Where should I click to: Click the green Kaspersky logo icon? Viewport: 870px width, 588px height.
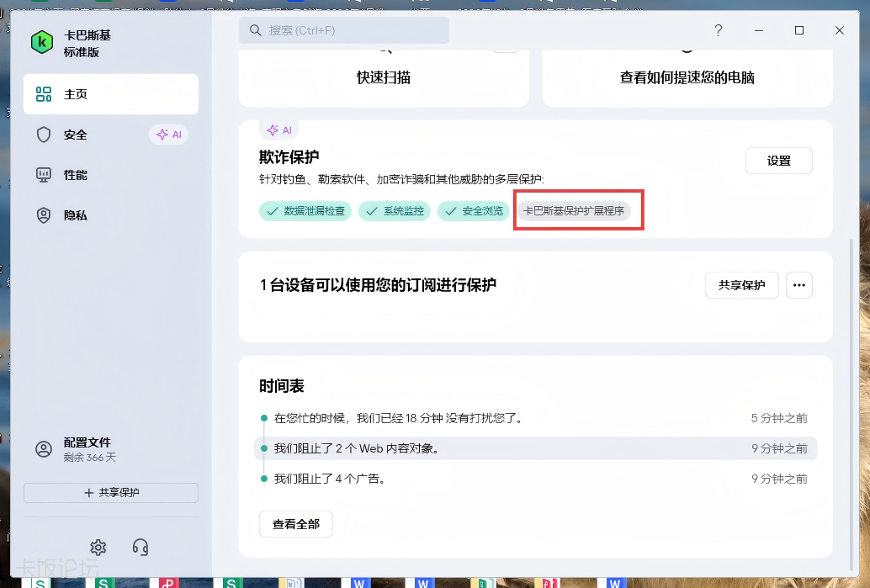click(42, 43)
